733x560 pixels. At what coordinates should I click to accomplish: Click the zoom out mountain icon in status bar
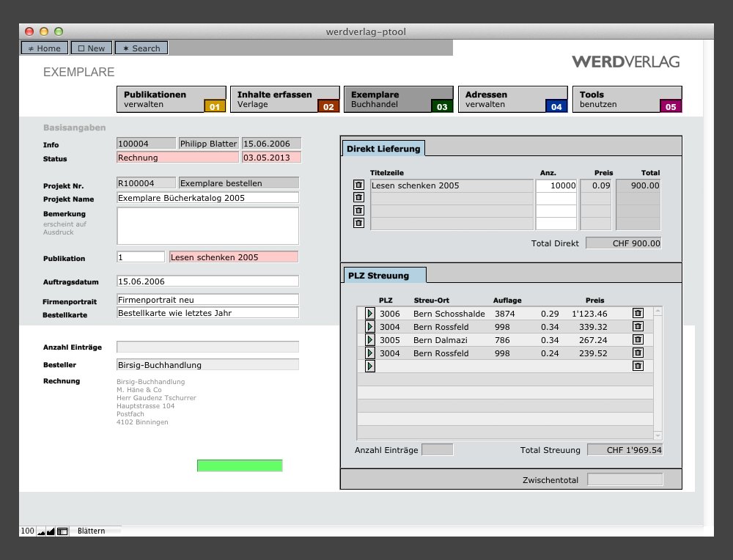point(41,531)
